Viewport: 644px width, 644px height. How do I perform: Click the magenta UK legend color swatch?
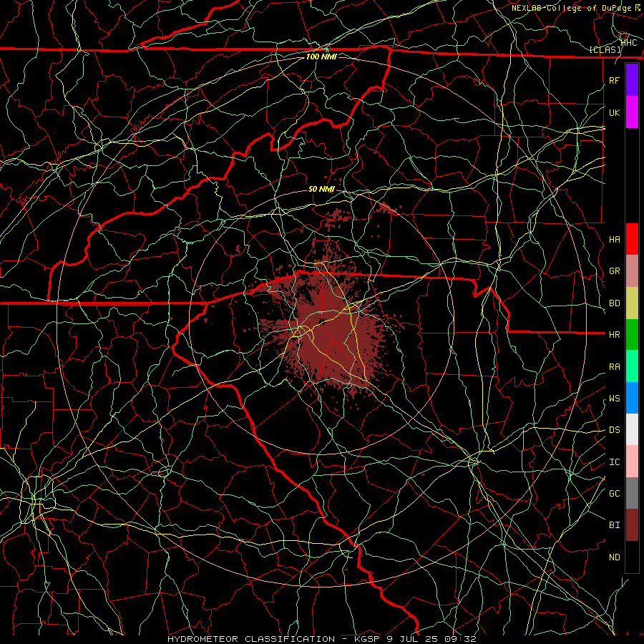pos(632,112)
